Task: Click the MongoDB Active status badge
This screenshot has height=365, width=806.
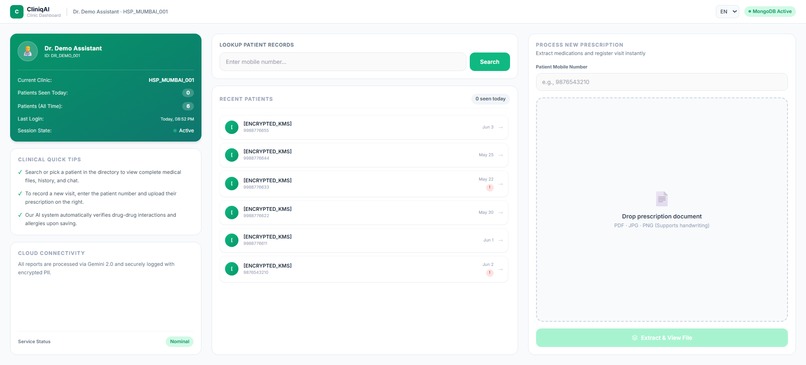Action: click(770, 11)
